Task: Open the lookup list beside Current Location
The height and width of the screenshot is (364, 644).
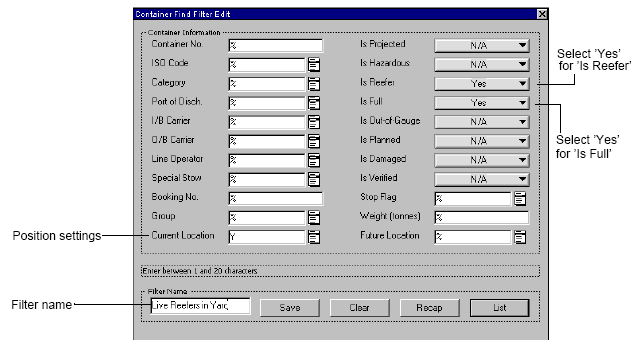Action: (x=314, y=237)
